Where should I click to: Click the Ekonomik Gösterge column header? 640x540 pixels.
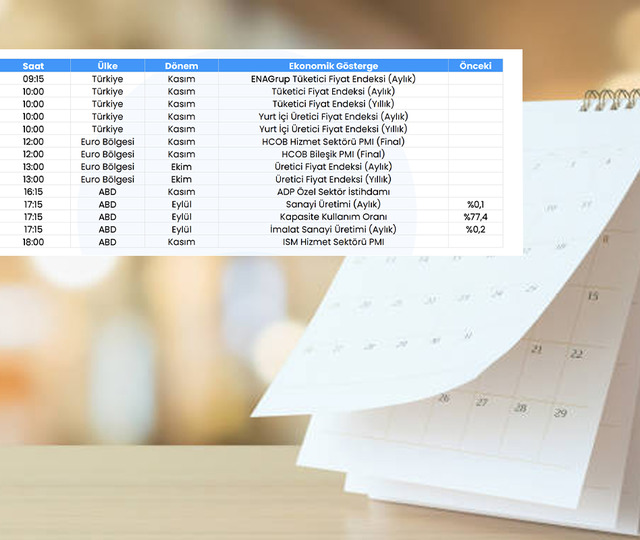click(x=333, y=66)
